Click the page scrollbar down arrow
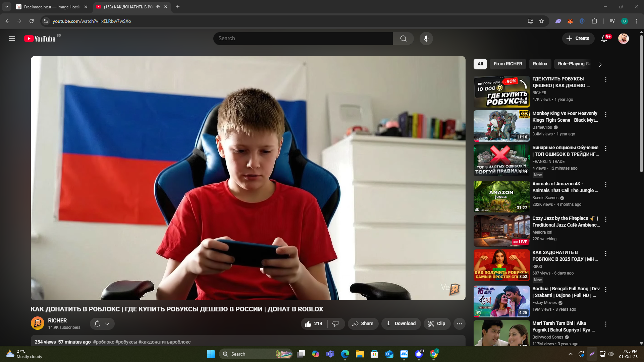 (641, 343)
